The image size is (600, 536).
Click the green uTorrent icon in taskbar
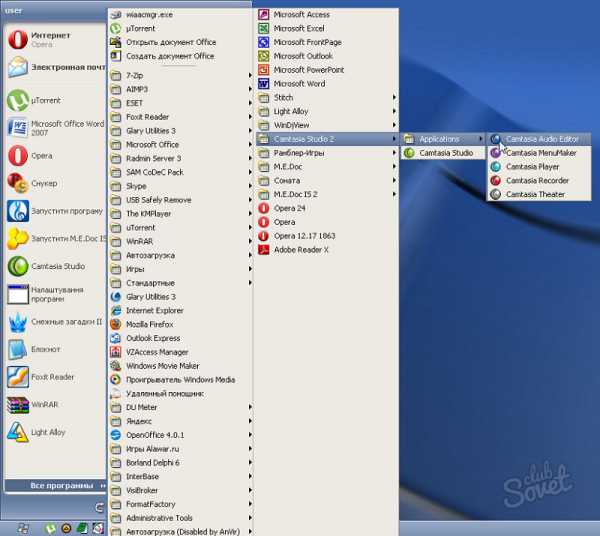pyautogui.click(x=50, y=528)
